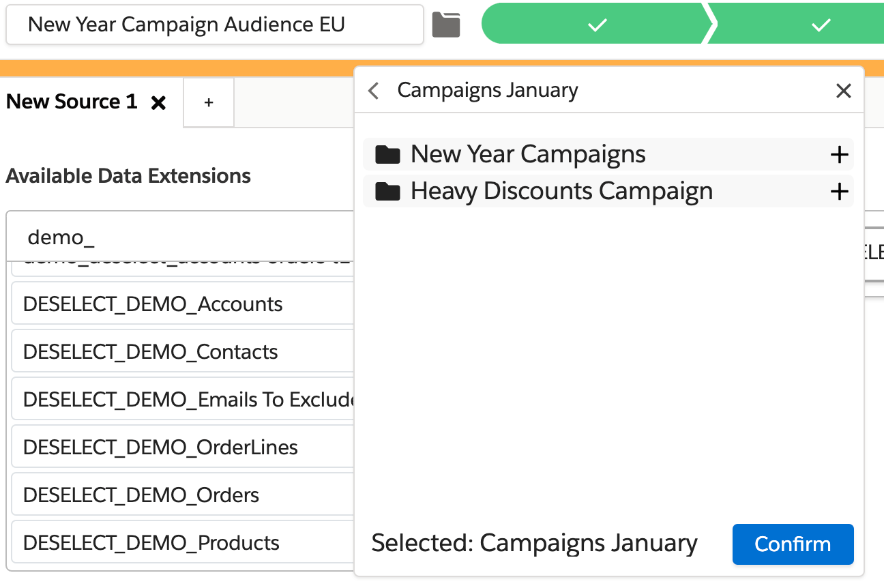Select DESELECT_DEMO_Orders data extension
Image resolution: width=884 pixels, height=588 pixels.
[141, 495]
